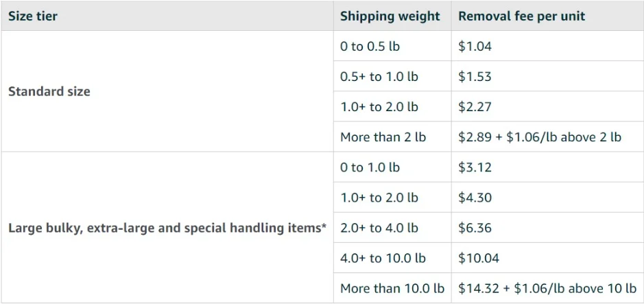Click the $10.04 removal fee
The width and height of the screenshot is (644, 304).
coord(479,258)
